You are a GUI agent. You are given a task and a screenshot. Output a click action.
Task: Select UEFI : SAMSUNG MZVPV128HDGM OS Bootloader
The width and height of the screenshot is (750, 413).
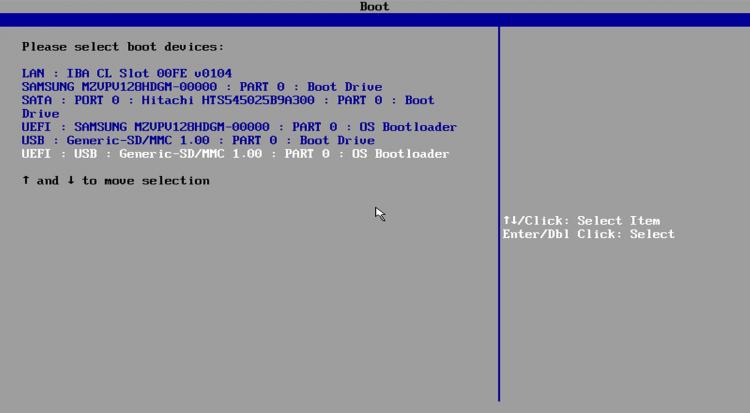point(239,127)
